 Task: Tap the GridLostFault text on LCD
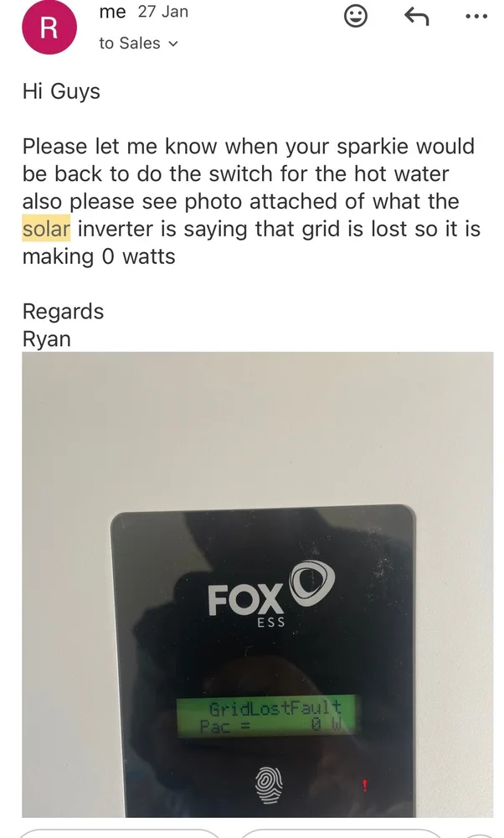275,709
